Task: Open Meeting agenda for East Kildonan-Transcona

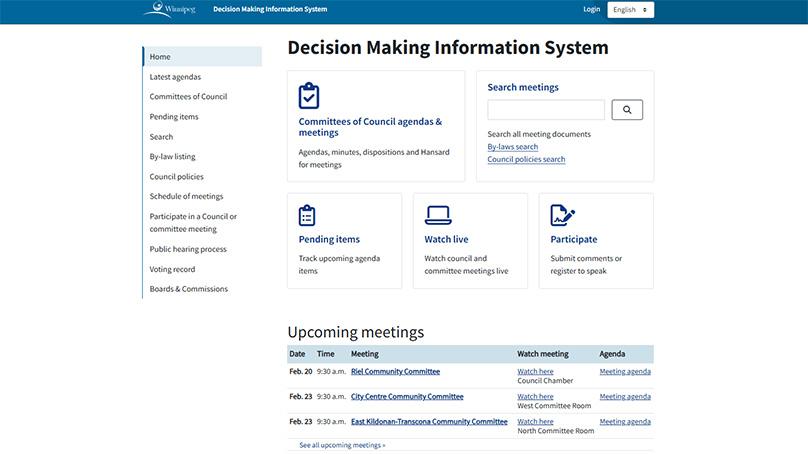Action: pos(625,422)
